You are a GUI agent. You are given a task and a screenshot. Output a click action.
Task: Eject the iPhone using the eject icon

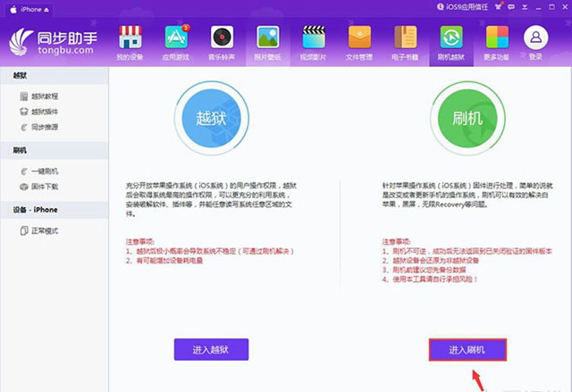(46, 10)
